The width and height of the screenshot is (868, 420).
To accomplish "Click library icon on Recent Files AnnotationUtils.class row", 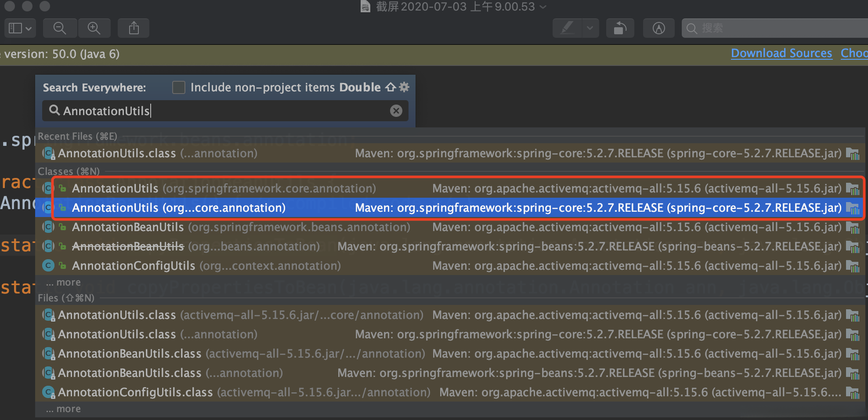I will [x=853, y=153].
